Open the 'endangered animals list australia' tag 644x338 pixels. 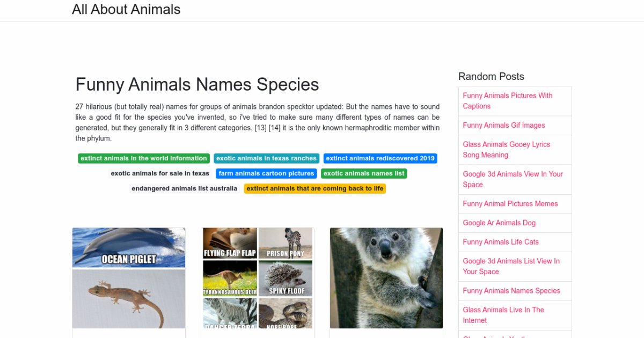point(184,188)
